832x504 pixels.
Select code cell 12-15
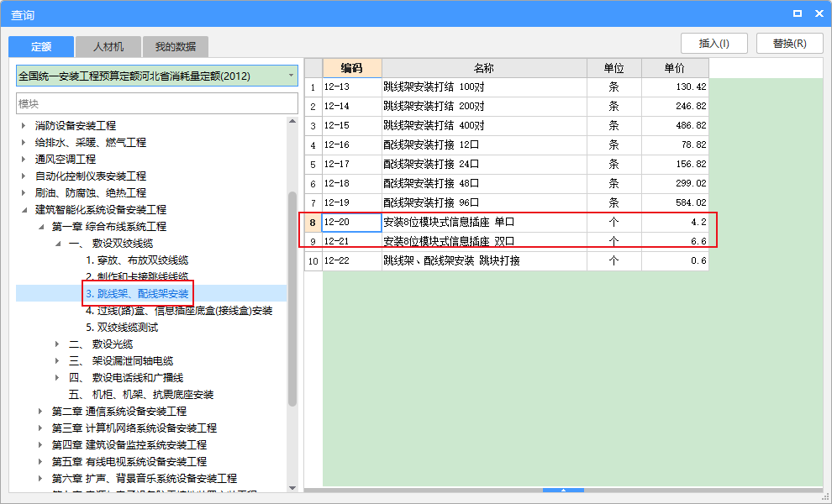click(352, 126)
